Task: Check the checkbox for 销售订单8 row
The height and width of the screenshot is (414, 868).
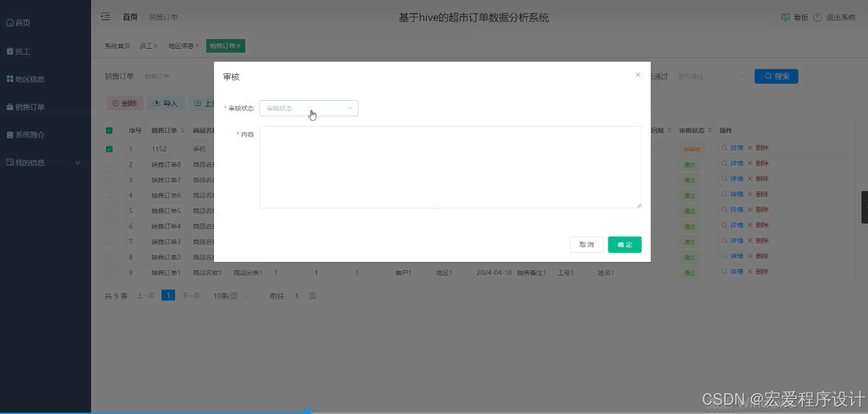Action: point(109,164)
